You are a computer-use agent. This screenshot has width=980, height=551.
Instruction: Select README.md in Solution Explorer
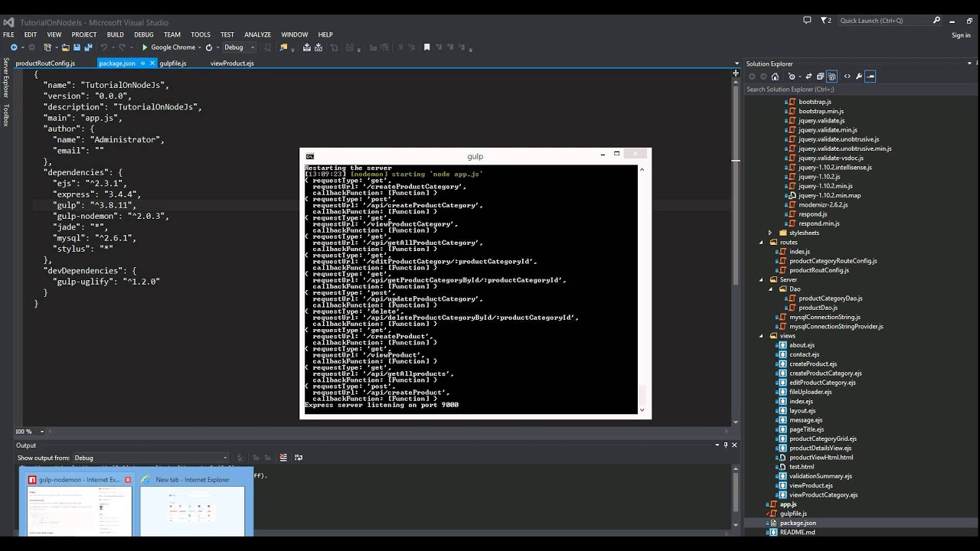pyautogui.click(x=797, y=532)
